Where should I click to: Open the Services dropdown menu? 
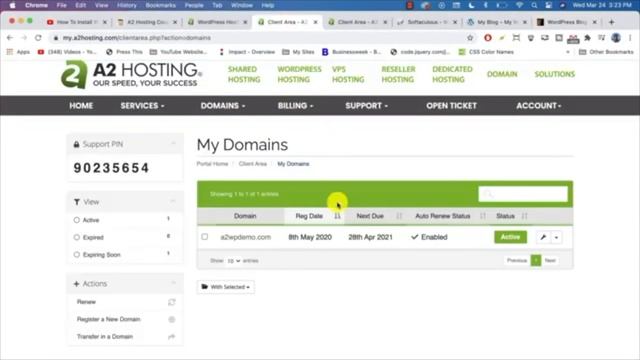click(x=142, y=106)
